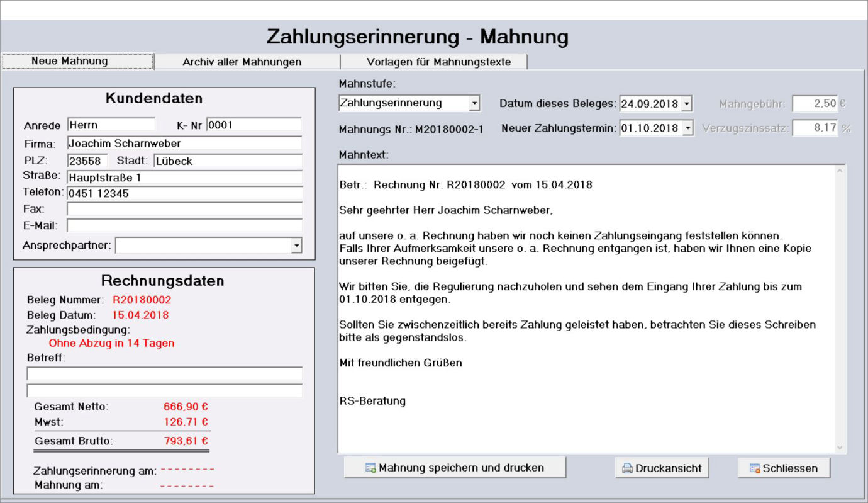
Task: Expand the Datum dieses Beleges date picker
Action: [x=687, y=103]
